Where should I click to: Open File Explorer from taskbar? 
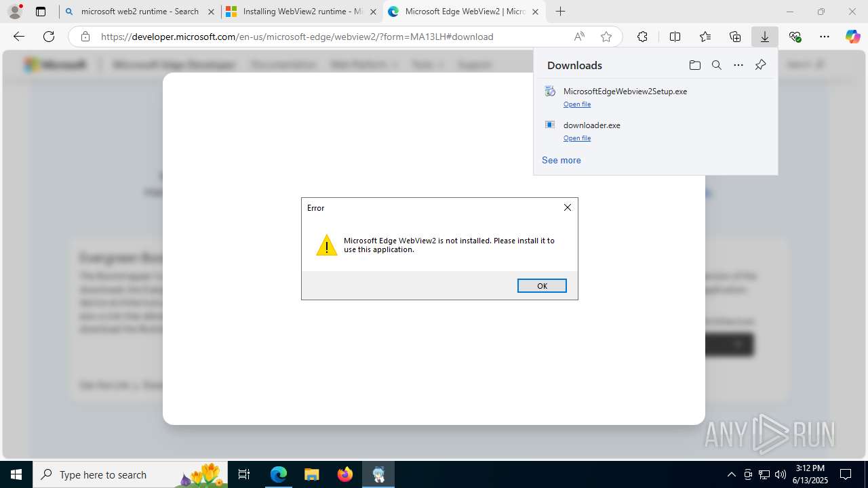coord(311,474)
